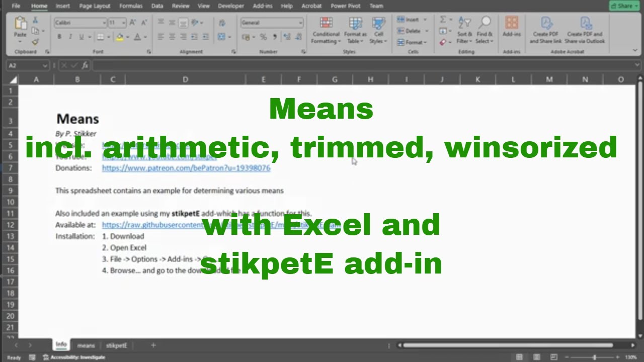Click the Wrap Text icon

click(x=222, y=23)
